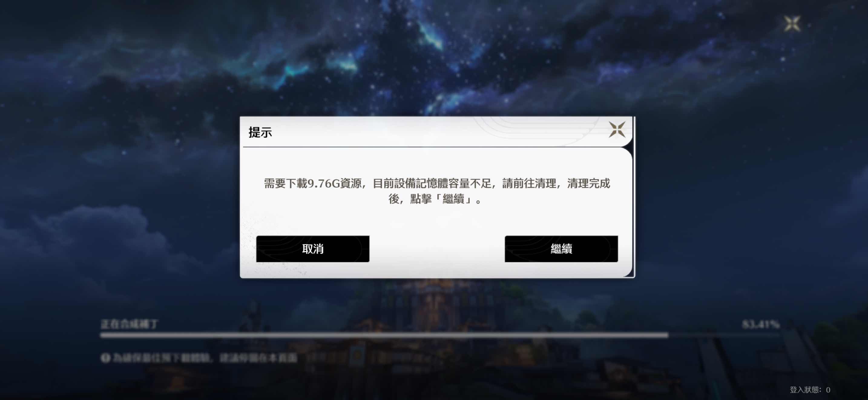The width and height of the screenshot is (868, 400).
Task: Click the empty space between 取消 and 繼續
Action: coord(437,249)
